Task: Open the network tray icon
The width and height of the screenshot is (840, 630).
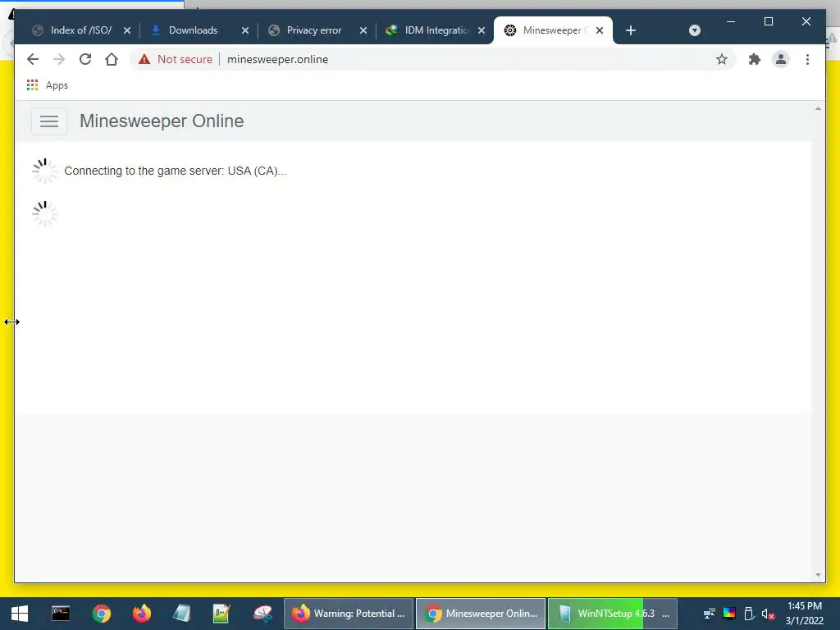Action: [710, 614]
